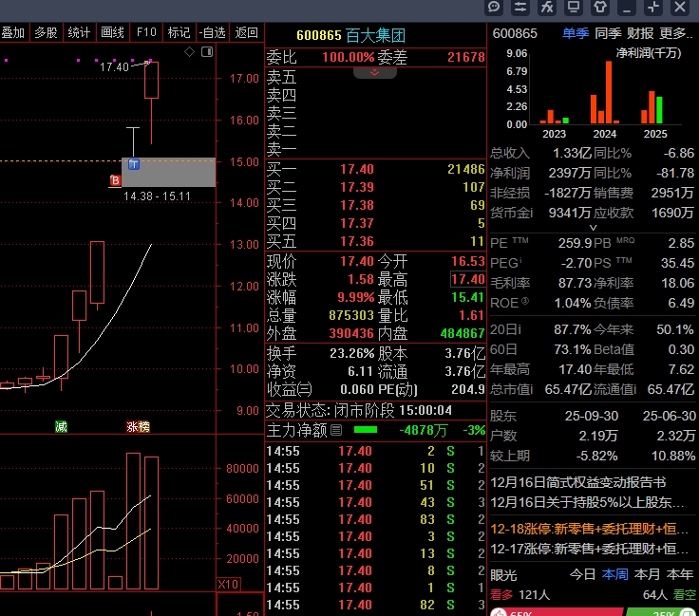Click the info icon next to 收益
The height and width of the screenshot is (616, 699).
tap(304, 390)
